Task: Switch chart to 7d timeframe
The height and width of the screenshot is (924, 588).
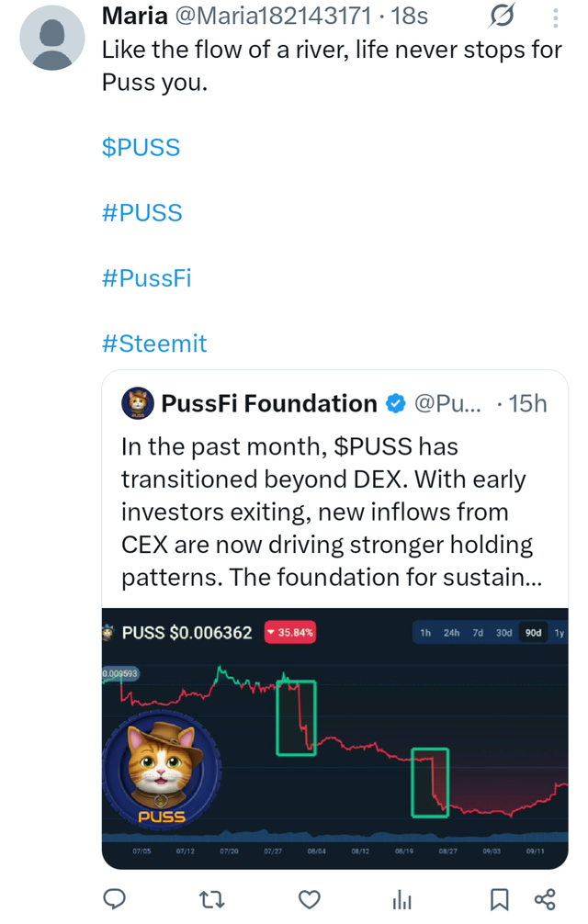Action: click(479, 633)
